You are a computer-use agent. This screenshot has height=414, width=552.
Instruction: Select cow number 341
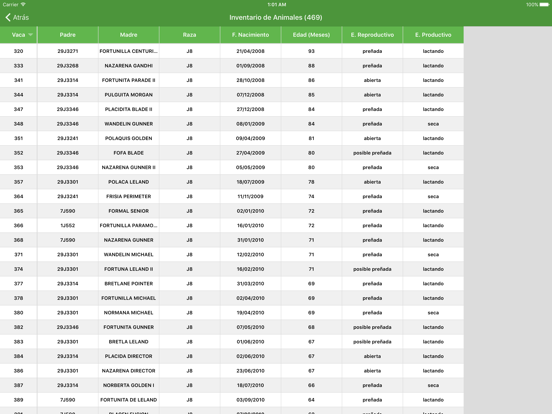18,80
